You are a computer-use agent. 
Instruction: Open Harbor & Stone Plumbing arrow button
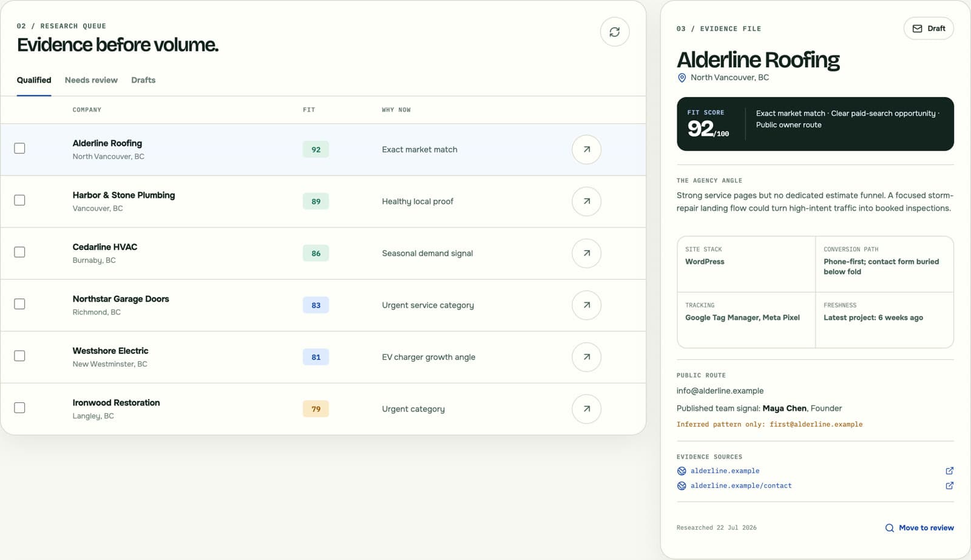(586, 201)
